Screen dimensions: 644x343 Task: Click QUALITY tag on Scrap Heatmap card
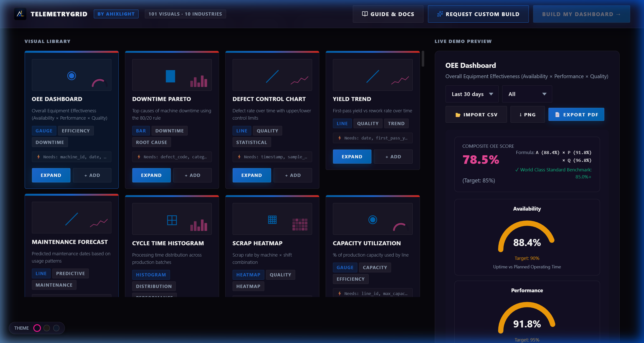click(280, 275)
